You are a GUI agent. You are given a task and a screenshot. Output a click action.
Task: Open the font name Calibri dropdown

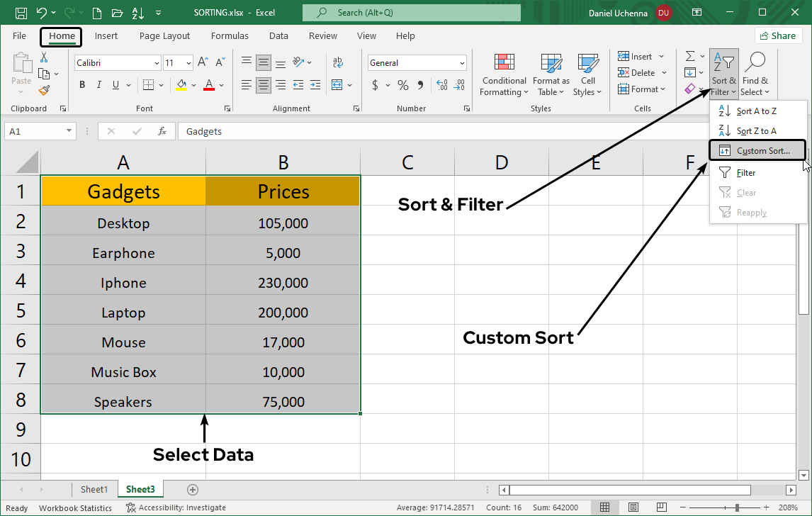[x=157, y=63]
